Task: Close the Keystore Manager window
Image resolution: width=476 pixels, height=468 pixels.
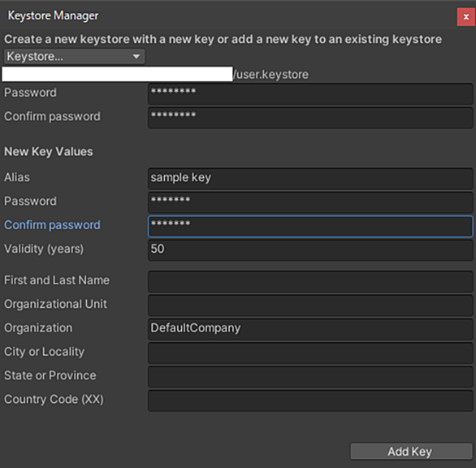Action: click(x=466, y=17)
